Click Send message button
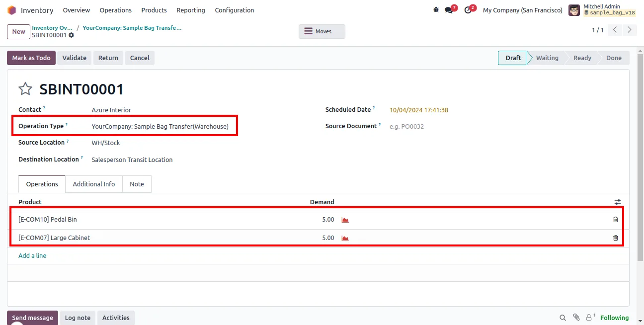 32,318
